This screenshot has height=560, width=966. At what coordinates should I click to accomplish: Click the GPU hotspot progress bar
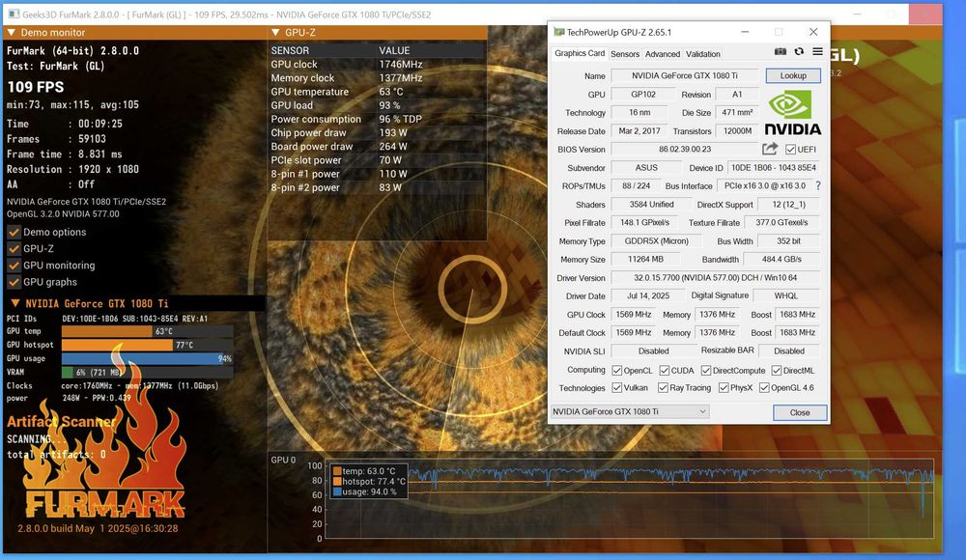[x=147, y=345]
